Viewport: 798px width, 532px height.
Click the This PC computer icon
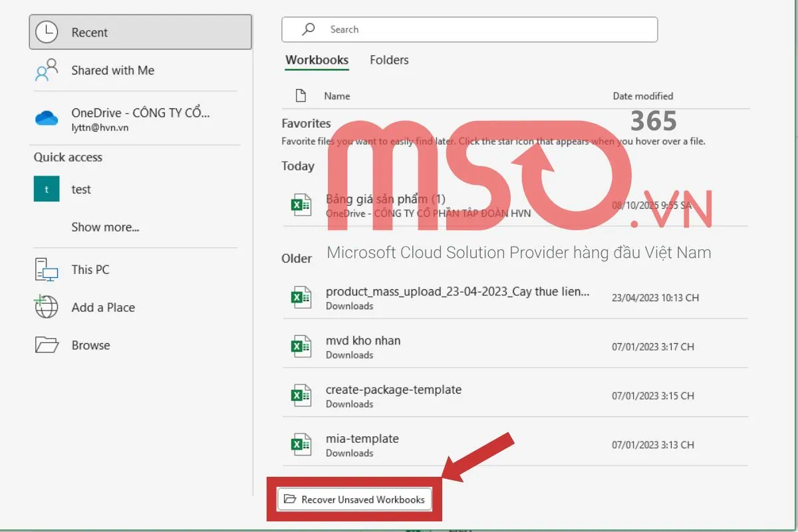pos(47,269)
